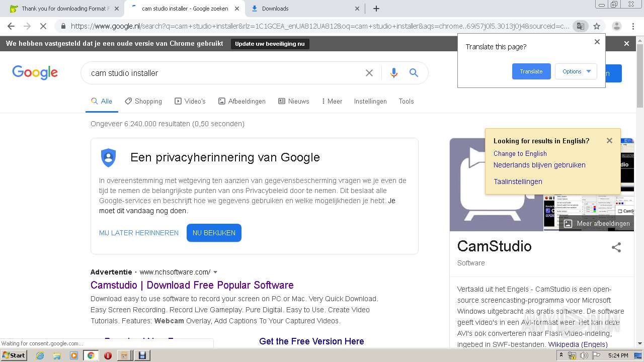Show hidden system tray icons
Screen dimensions: 644x362
pos(562,355)
